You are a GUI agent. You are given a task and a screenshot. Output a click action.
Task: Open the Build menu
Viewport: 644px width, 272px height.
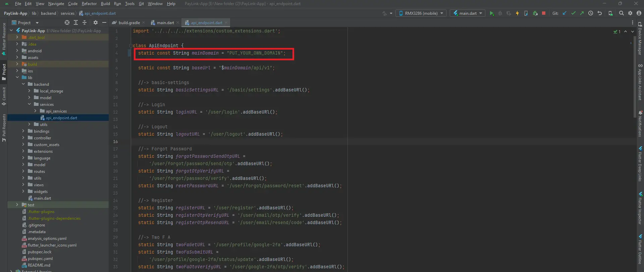[105, 4]
